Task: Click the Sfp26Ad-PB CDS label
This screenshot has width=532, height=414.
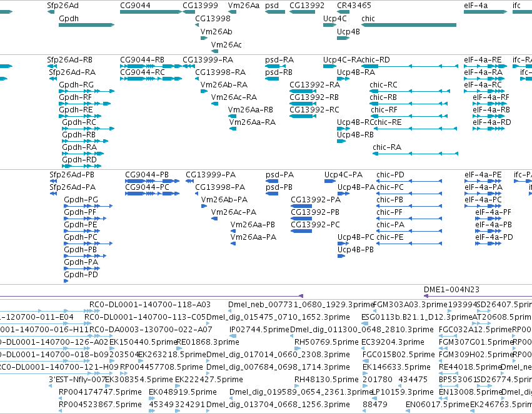Action: point(72,175)
